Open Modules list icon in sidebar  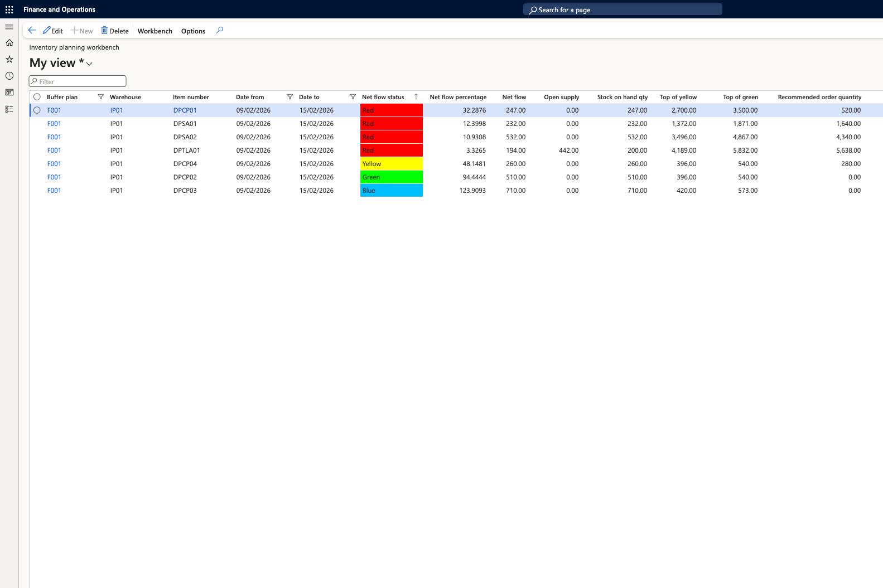click(9, 109)
